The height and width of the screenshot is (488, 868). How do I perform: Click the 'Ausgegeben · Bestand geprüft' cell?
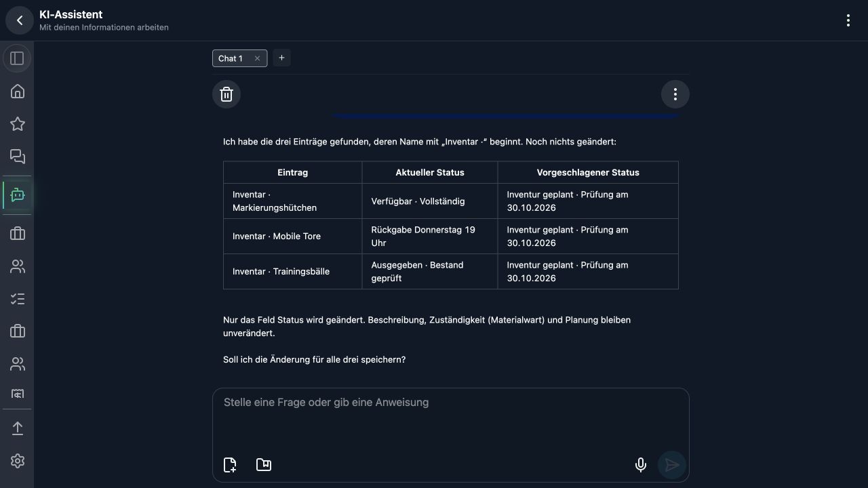pos(430,272)
